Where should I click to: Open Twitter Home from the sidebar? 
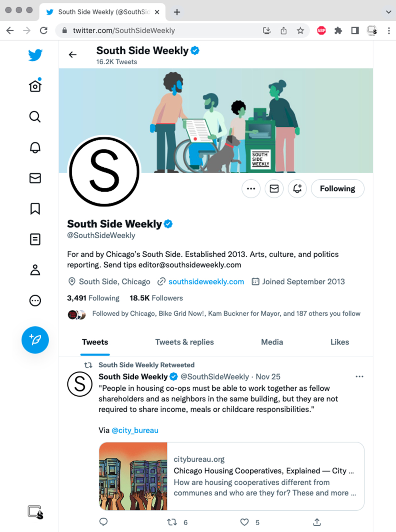click(x=35, y=86)
